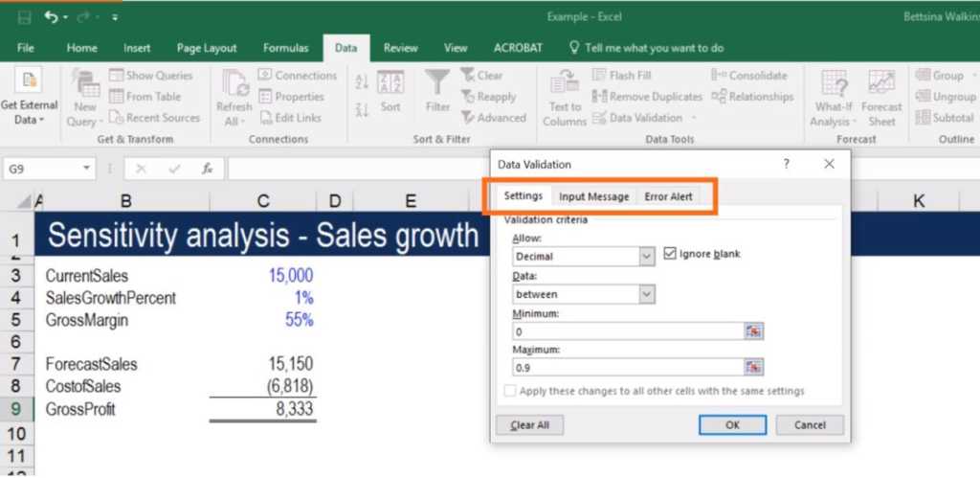980x478 pixels.
Task: Open the New Query button
Action: (x=85, y=99)
